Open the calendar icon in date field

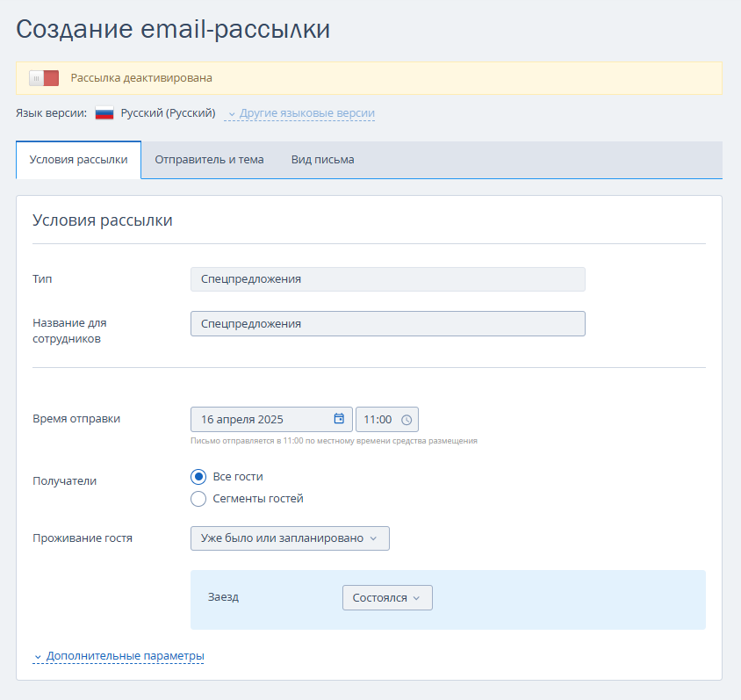339,419
